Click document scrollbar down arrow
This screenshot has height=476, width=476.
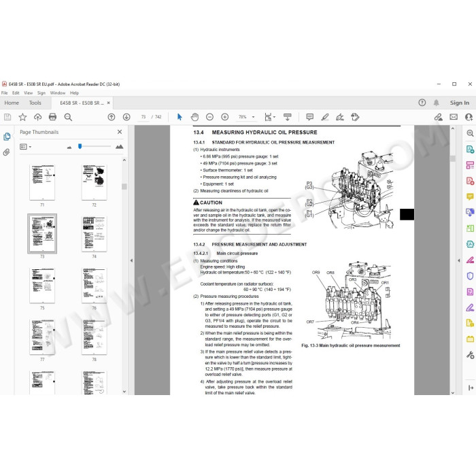tap(453, 392)
